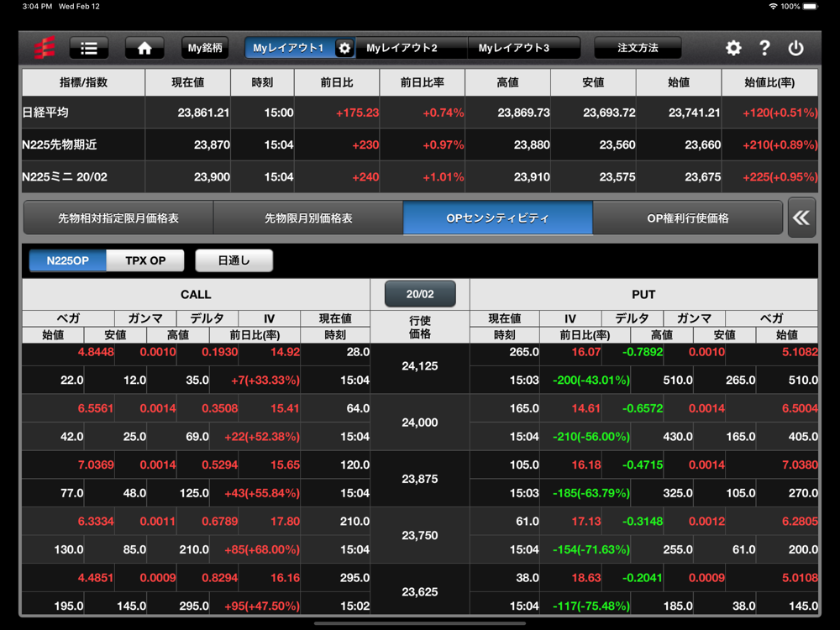Click 始値比(率) column header
This screenshot has width=840, height=630.
pos(769,82)
